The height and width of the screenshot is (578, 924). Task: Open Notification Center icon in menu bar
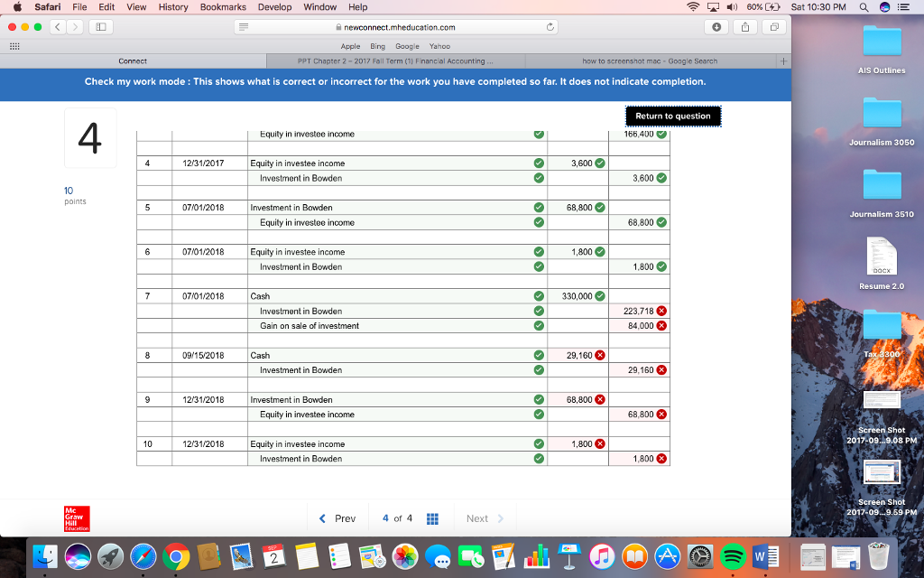[x=902, y=7]
